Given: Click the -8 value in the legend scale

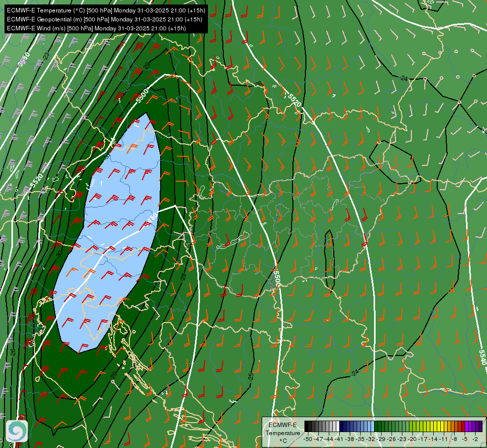Looking at the screenshot, I should point(454,439).
